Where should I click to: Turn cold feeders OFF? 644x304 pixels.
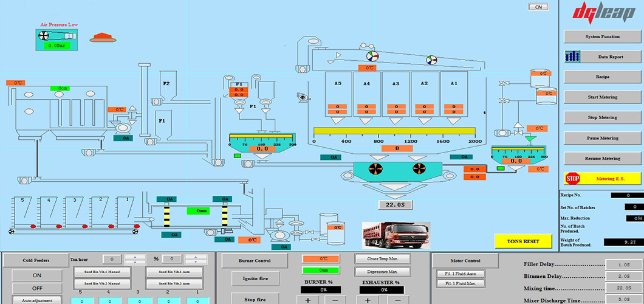(x=36, y=288)
